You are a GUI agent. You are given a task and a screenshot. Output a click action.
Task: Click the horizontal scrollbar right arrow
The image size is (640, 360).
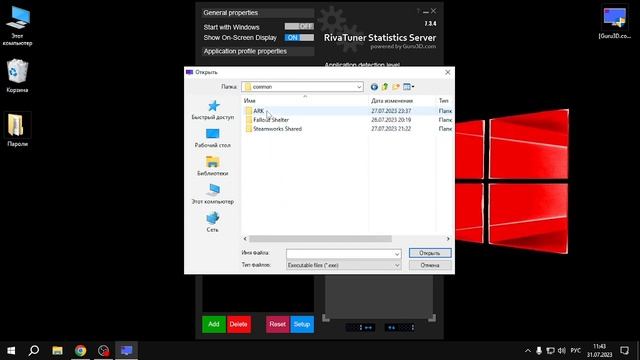[x=448, y=239]
